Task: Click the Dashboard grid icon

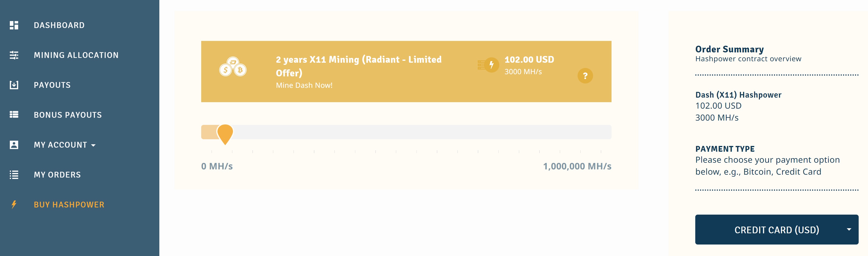Action: click(x=14, y=25)
